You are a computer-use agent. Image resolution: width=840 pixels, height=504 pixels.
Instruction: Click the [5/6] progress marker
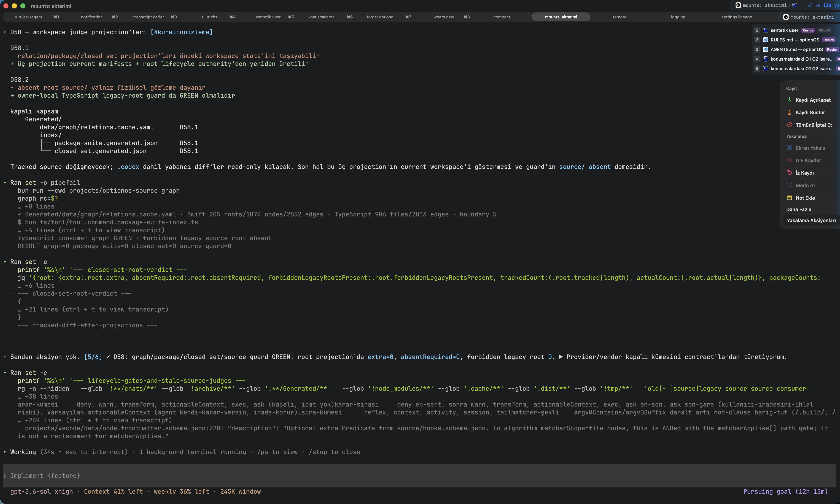93,357
